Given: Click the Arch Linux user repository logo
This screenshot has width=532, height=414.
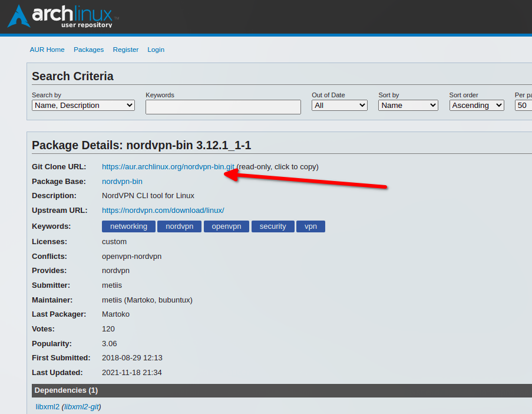Looking at the screenshot, I should [63, 17].
